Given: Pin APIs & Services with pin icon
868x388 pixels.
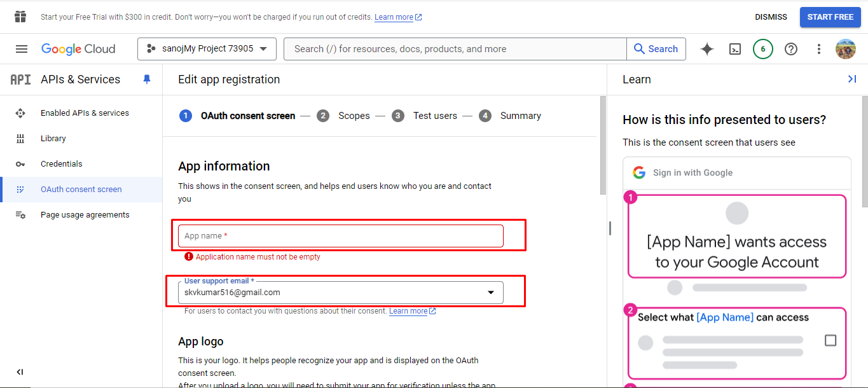Looking at the screenshot, I should 147,80.
